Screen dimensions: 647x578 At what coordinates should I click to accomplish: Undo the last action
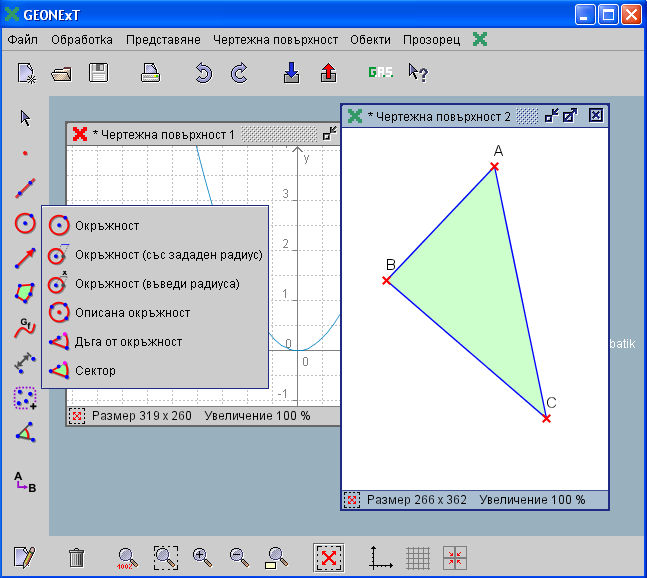pos(203,73)
